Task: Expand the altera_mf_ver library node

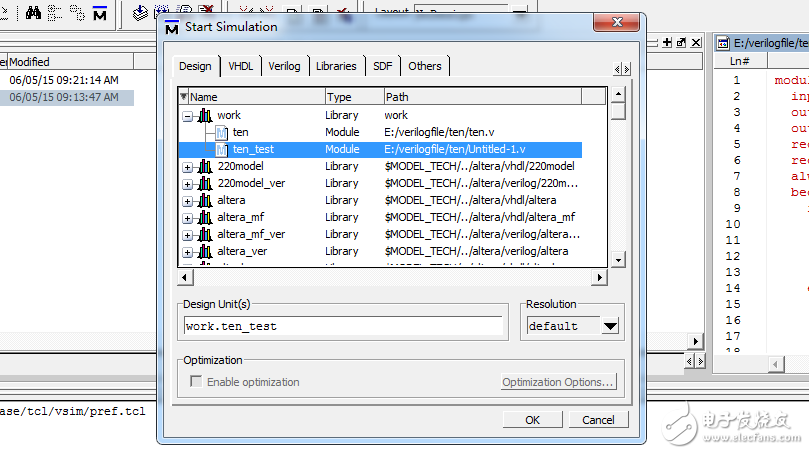Action: pyautogui.click(x=188, y=235)
